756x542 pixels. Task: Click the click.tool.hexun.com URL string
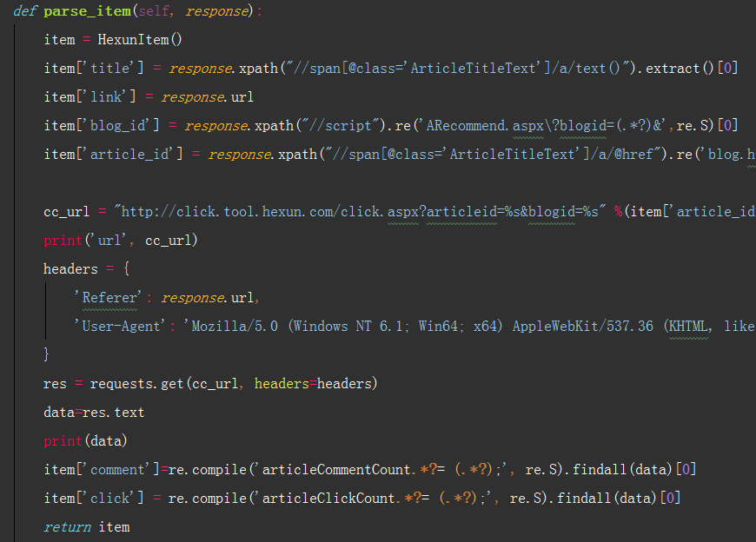click(360, 211)
